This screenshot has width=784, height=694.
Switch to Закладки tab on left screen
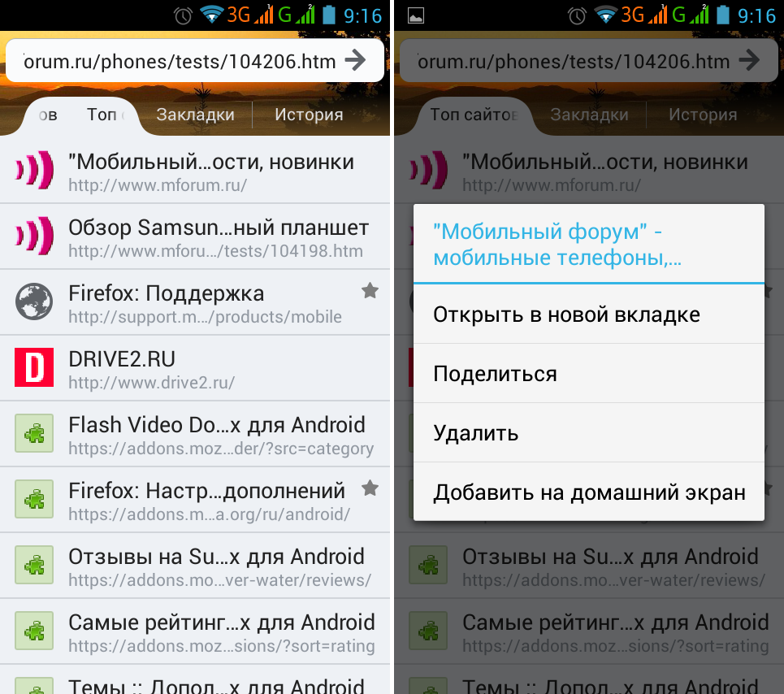pyautogui.click(x=195, y=115)
